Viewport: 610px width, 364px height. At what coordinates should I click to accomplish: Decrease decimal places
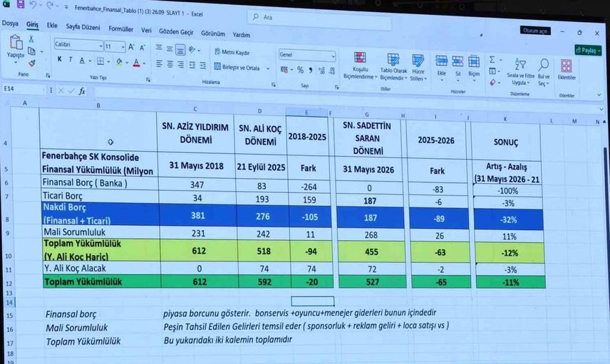click(332, 71)
